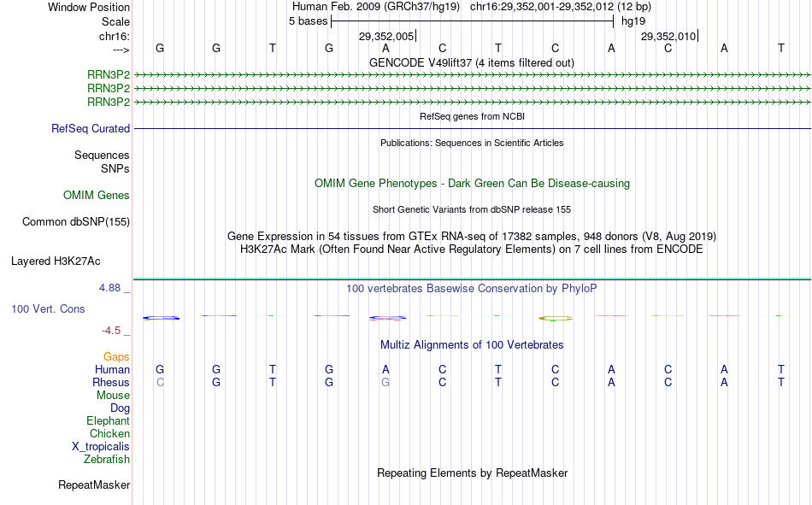Click the Gaps row label
The height and width of the screenshot is (505, 812).
(116, 356)
